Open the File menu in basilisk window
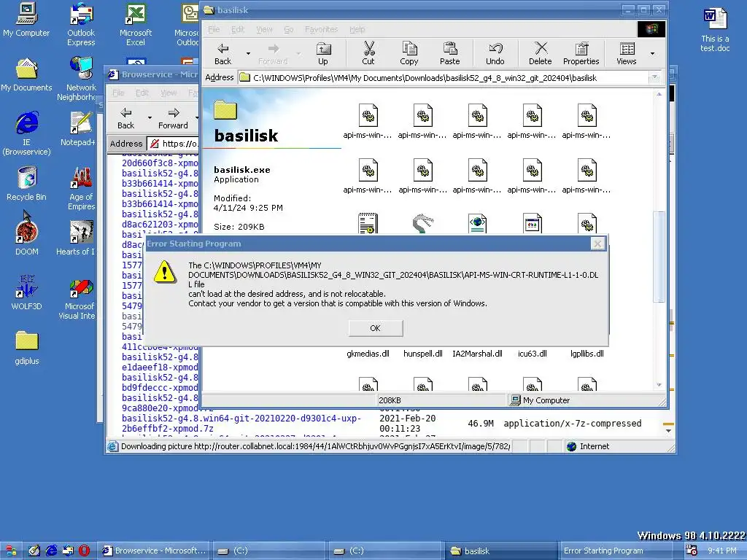The width and height of the screenshot is (747, 560). 214,29
